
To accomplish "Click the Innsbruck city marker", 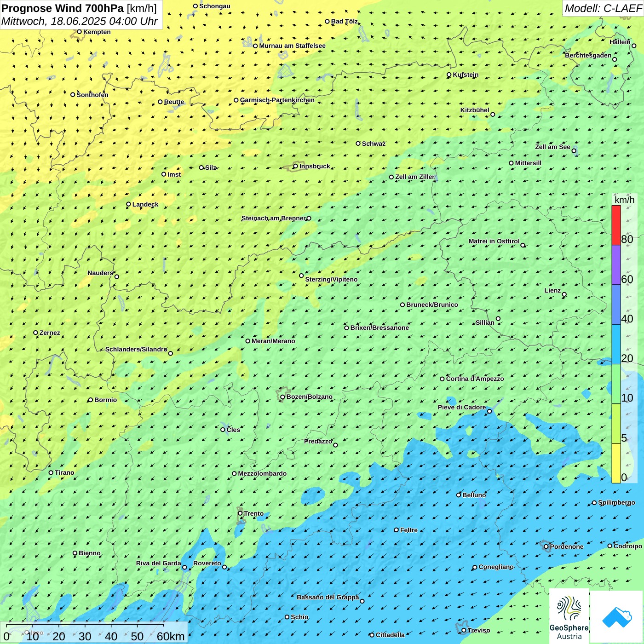I will (296, 166).
